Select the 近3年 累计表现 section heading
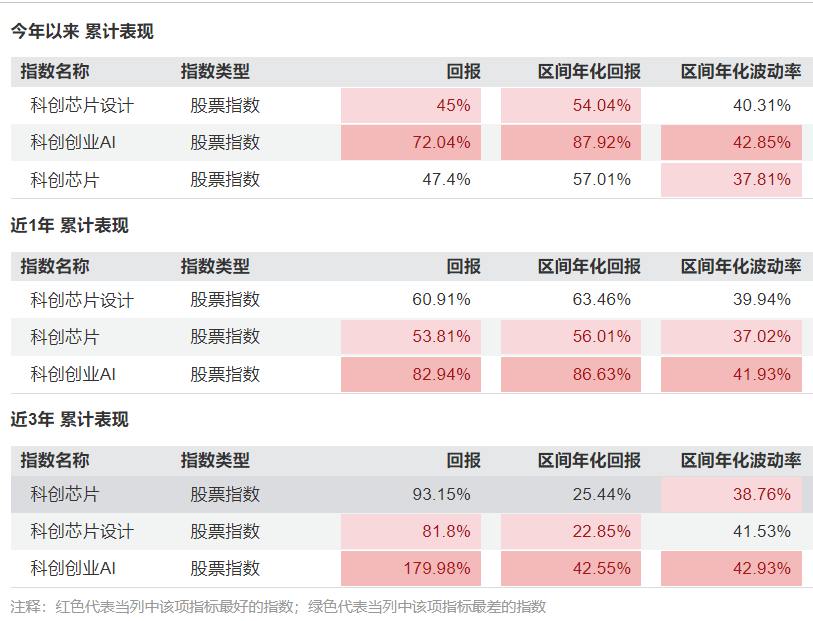Image resolution: width=813 pixels, height=621 pixels. click(x=70, y=420)
